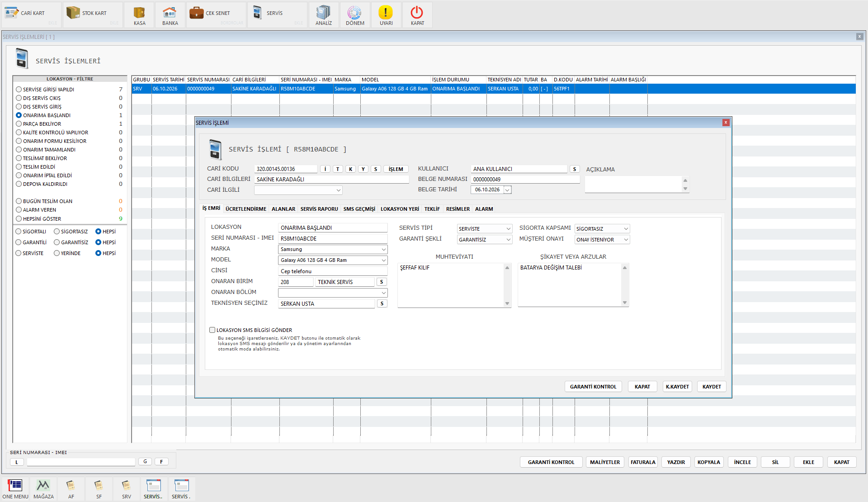Viewport: 868px width, 502px height.
Task: Click the Kasa toolbar icon
Action: 140,15
